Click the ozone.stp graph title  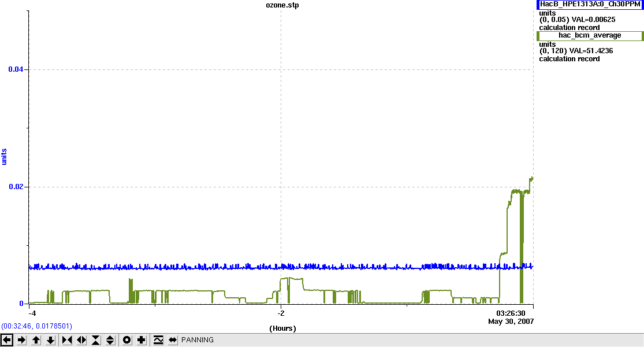(282, 5)
